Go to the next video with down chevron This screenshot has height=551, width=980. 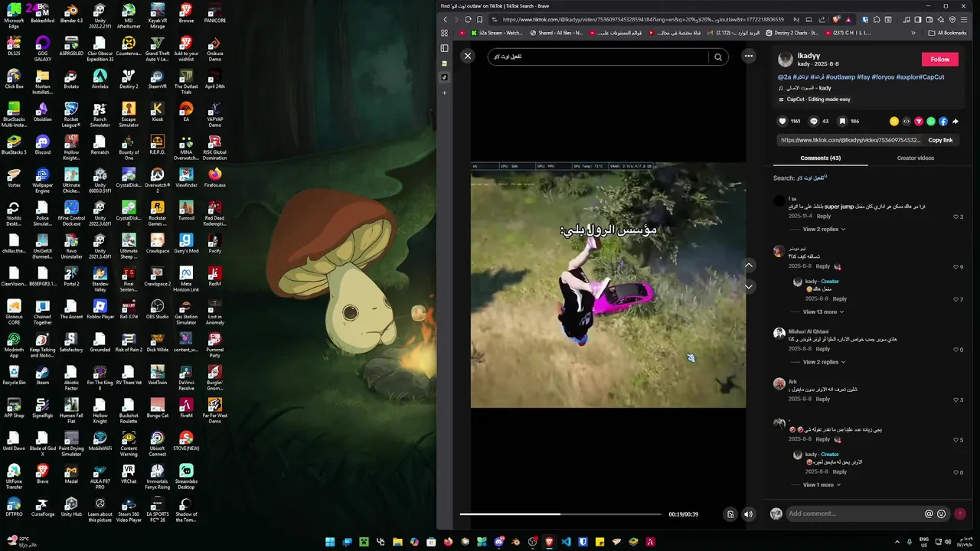749,286
